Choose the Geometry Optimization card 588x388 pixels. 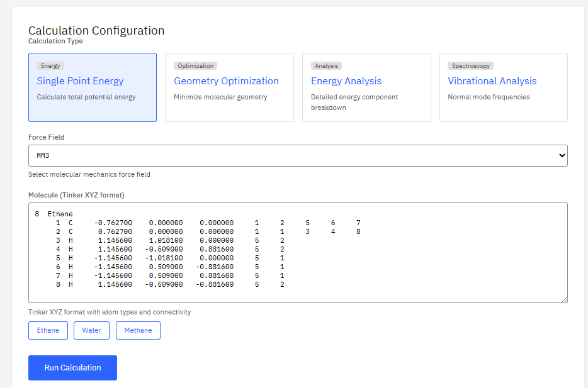point(229,87)
